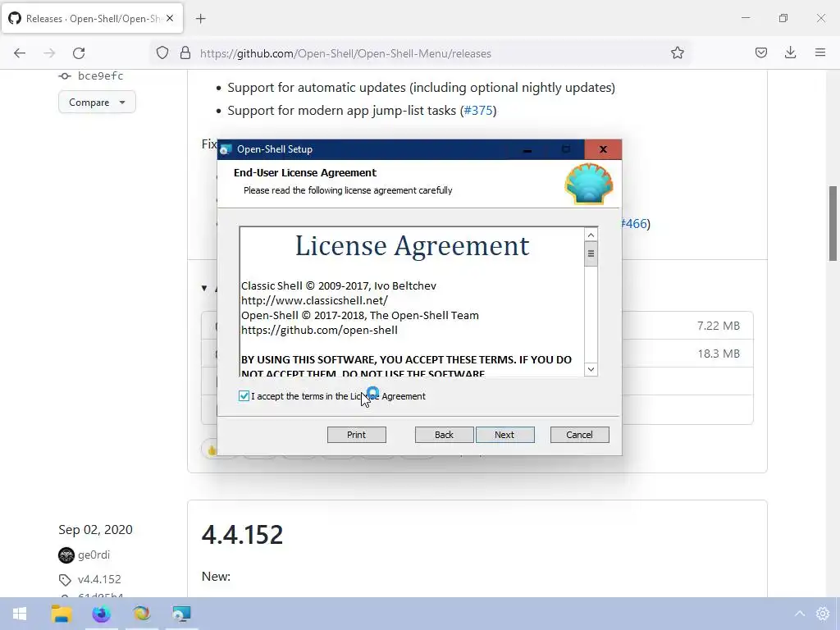Click the Sep 02, 2020 date text
This screenshot has height=630, width=840.
tap(95, 529)
